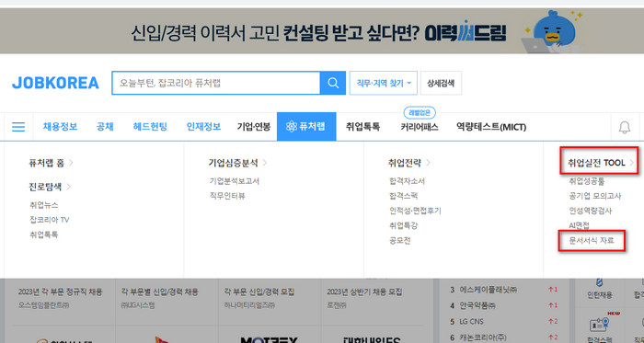Select 안국약품 in the ranking list

coord(477,305)
